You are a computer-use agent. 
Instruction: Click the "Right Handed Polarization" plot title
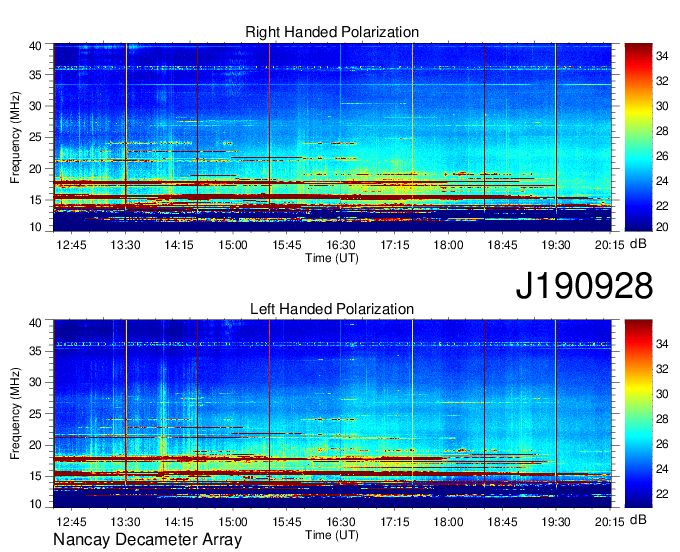(x=332, y=32)
